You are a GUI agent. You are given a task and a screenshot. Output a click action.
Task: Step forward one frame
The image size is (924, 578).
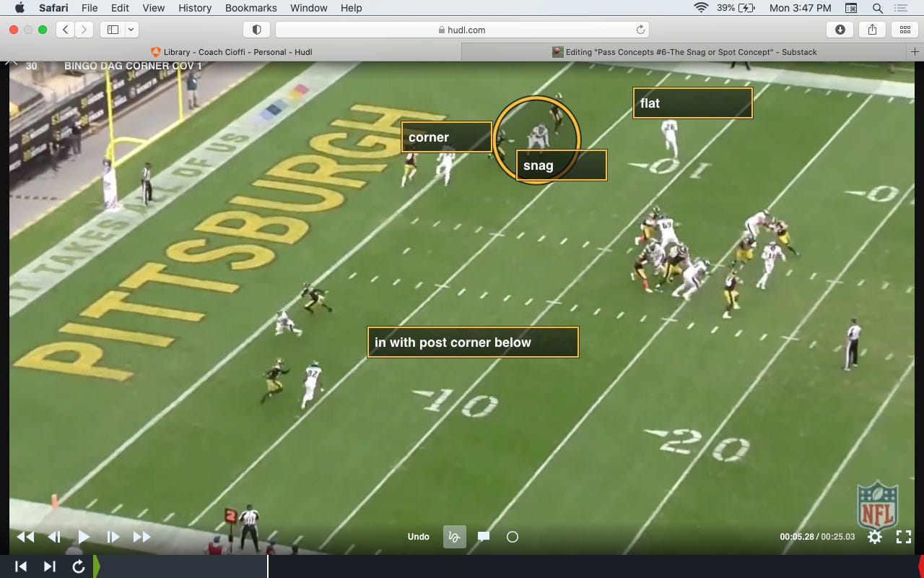click(113, 537)
